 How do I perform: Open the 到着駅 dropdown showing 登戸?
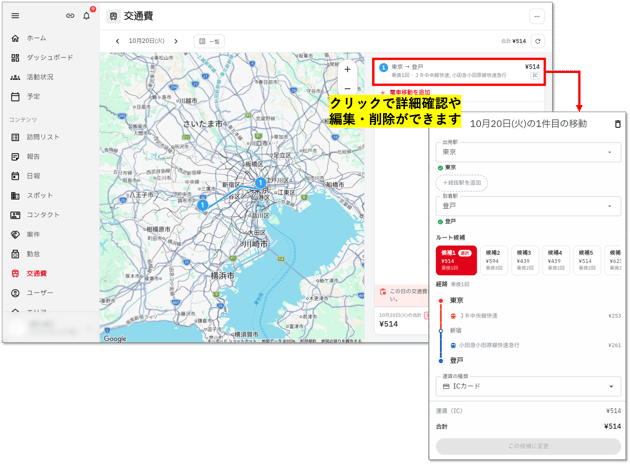(528, 206)
